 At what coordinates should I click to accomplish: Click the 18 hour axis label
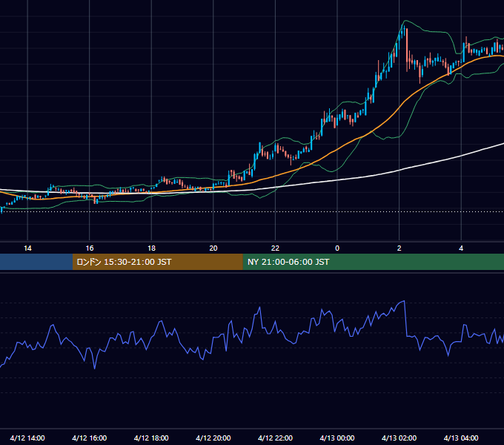coord(151,248)
